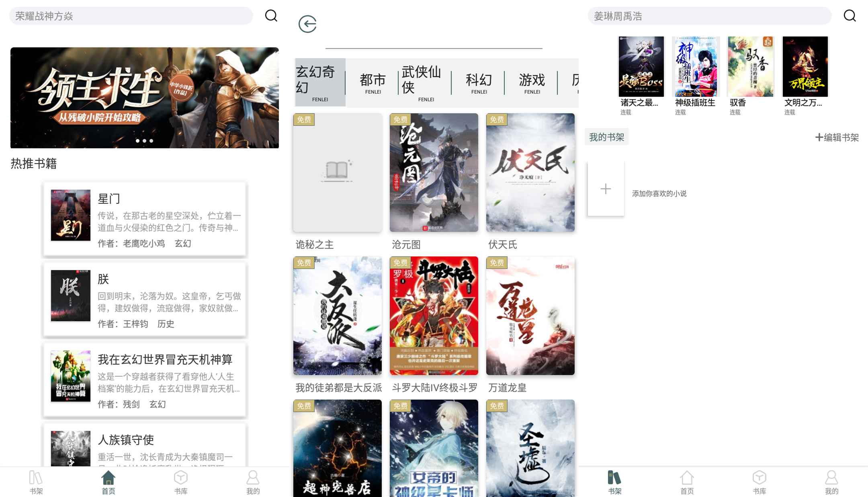Select the 都市 category tab
868x497 pixels.
tap(373, 82)
